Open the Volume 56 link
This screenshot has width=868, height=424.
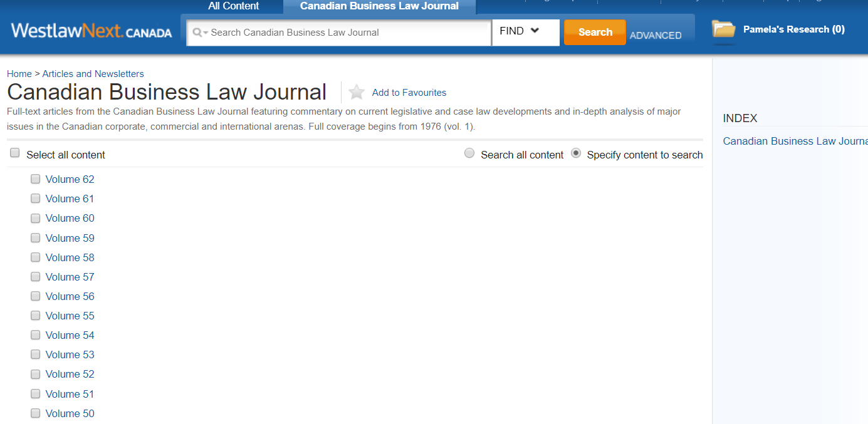tap(70, 296)
